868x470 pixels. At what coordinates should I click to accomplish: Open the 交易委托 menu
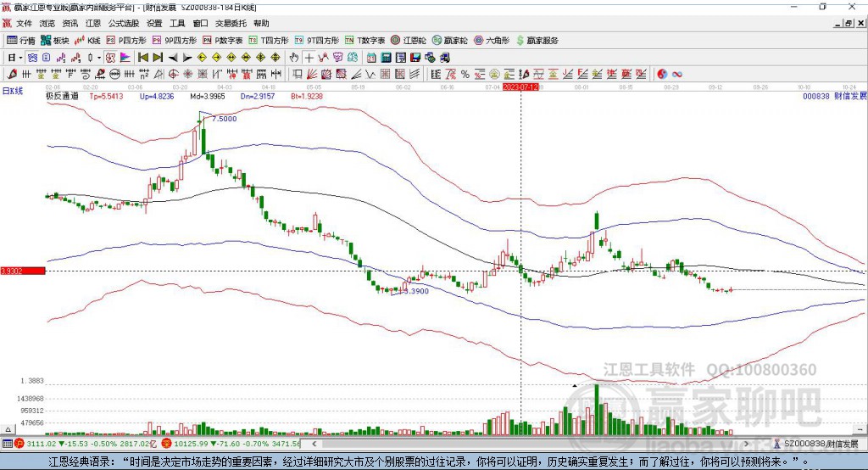point(231,23)
